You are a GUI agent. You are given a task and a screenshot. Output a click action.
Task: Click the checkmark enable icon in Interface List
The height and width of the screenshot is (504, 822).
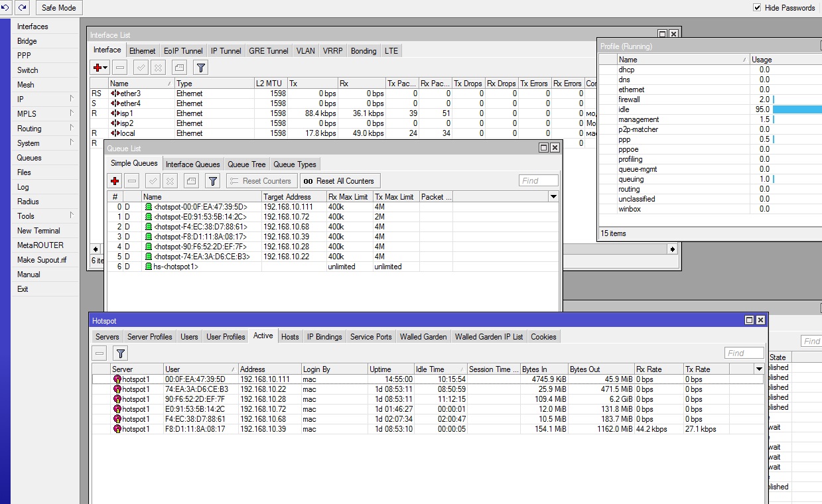point(141,68)
